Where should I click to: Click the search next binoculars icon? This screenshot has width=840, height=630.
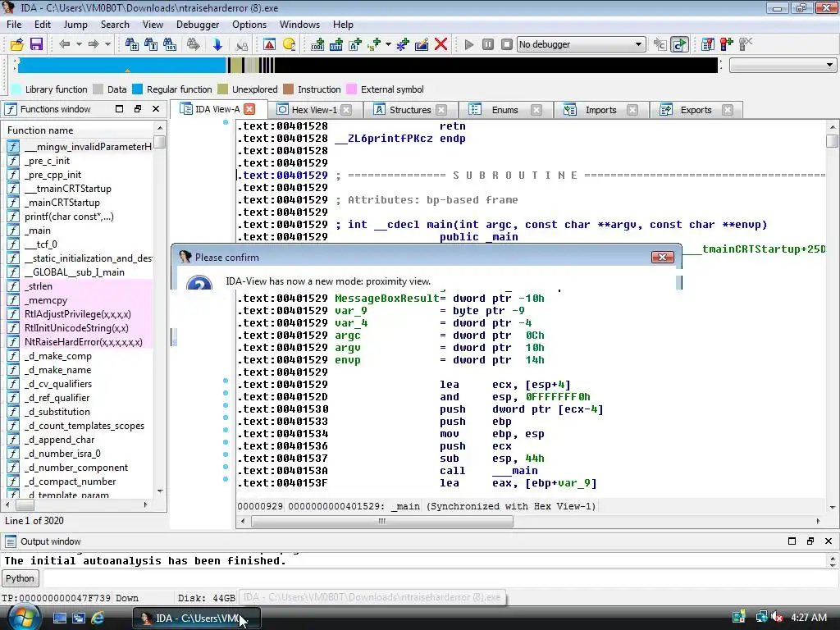[x=194, y=44]
